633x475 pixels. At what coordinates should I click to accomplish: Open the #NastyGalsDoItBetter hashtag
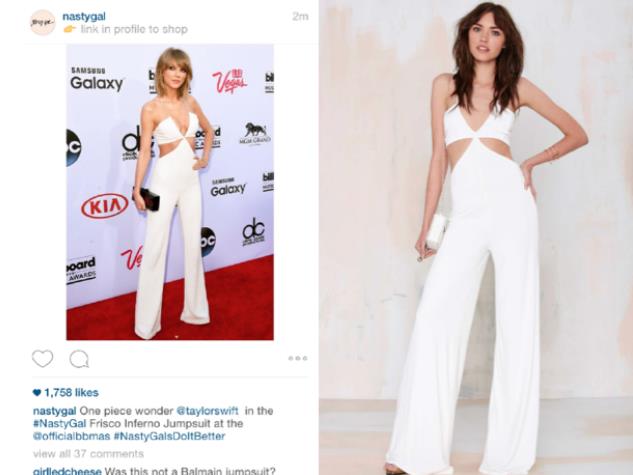pos(169,436)
